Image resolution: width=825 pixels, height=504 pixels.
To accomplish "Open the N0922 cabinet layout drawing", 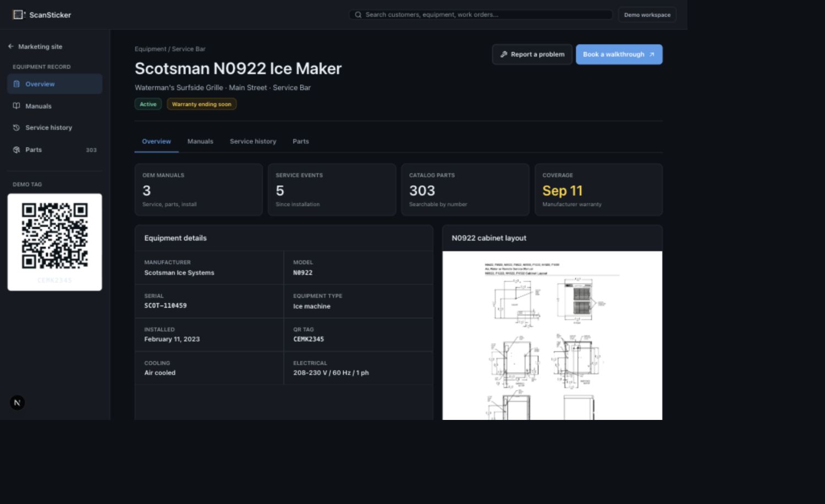I will pos(552,335).
